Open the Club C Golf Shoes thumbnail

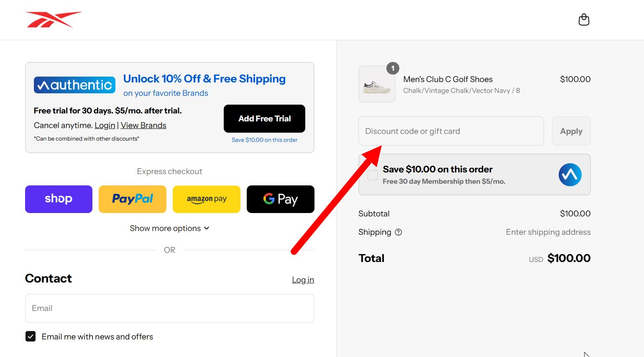[x=377, y=84]
